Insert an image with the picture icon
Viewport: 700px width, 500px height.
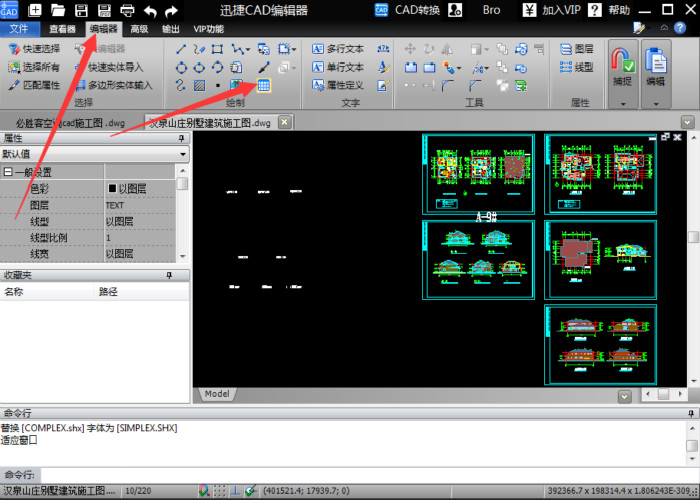pos(236,85)
